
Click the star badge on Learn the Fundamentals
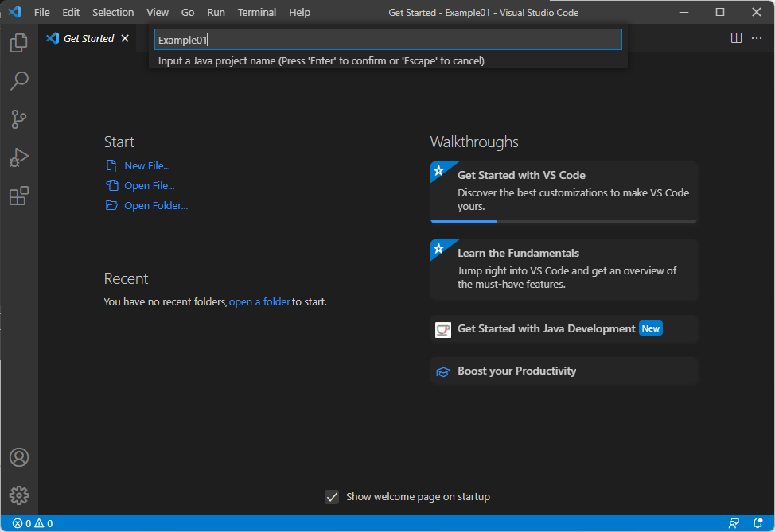439,248
